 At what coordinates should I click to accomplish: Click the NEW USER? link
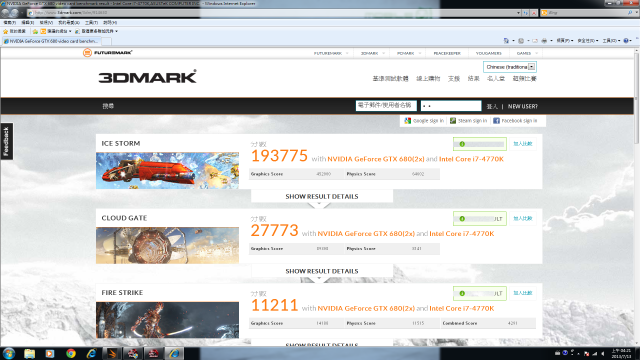[x=522, y=107]
